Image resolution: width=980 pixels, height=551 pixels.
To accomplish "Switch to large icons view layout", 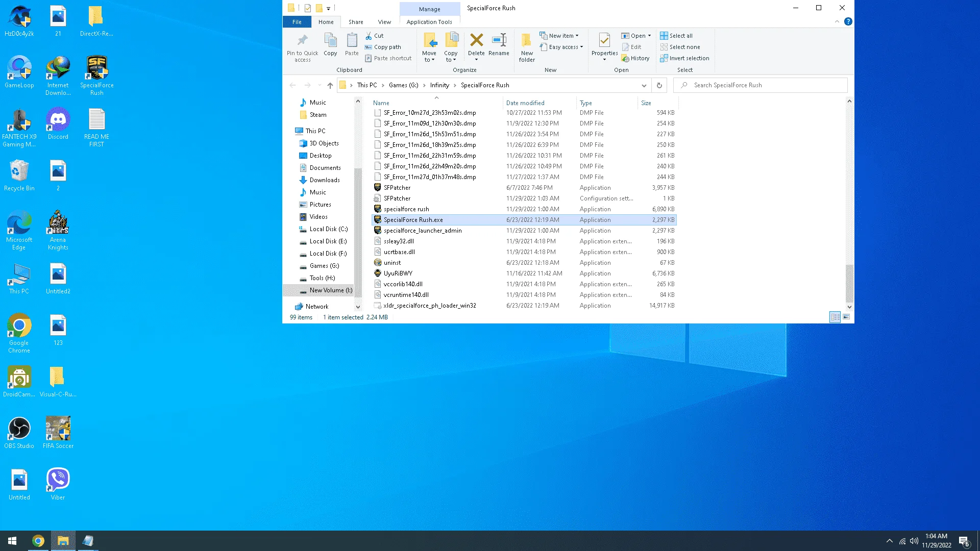I will click(846, 317).
